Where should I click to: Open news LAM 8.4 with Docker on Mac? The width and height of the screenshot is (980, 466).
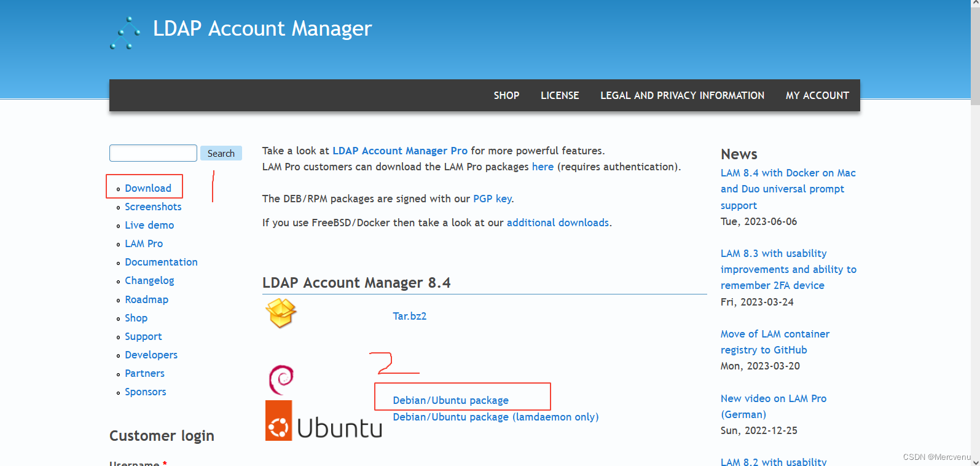[788, 189]
